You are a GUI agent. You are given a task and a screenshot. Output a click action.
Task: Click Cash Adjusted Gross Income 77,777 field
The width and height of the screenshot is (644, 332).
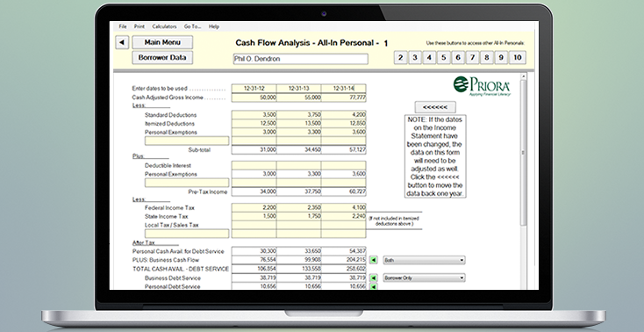point(343,97)
